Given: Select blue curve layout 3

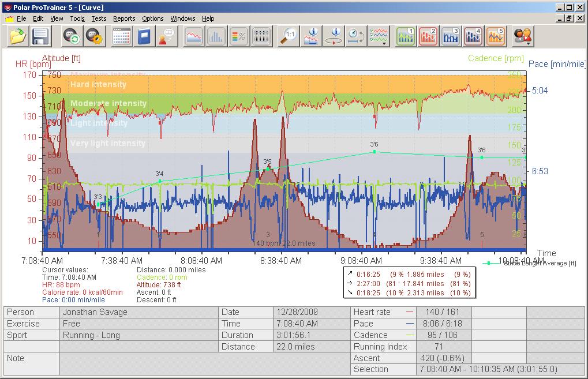Looking at the screenshot, I should tap(451, 36).
